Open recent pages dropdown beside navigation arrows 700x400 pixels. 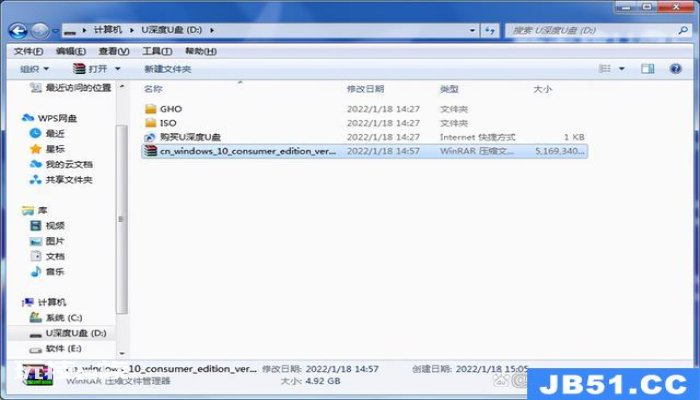coord(55,31)
